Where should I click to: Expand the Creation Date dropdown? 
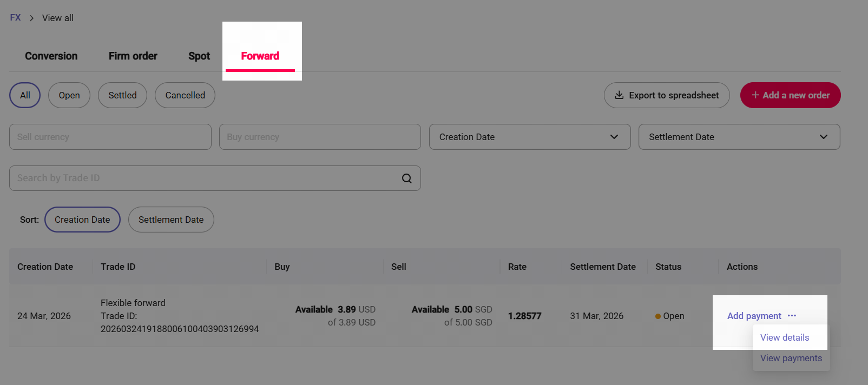pyautogui.click(x=529, y=137)
